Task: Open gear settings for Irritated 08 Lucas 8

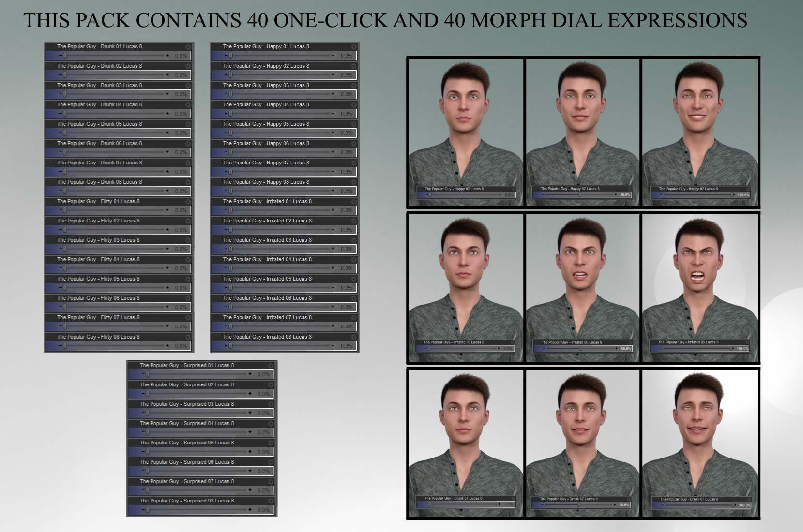Action: click(x=354, y=337)
